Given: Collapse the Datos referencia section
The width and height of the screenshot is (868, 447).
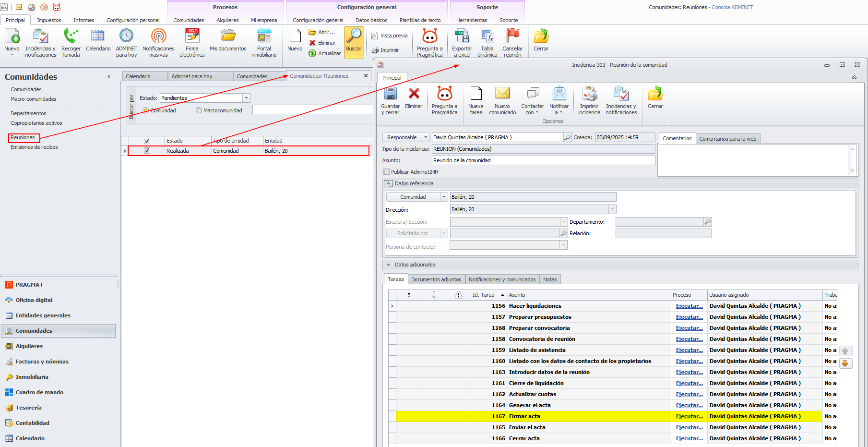Looking at the screenshot, I should coord(389,183).
